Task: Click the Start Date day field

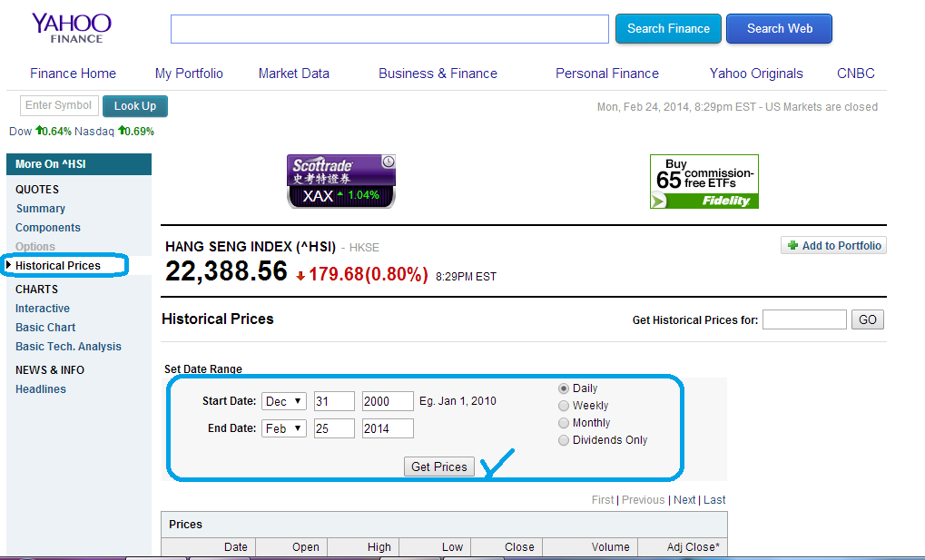Action: point(334,401)
